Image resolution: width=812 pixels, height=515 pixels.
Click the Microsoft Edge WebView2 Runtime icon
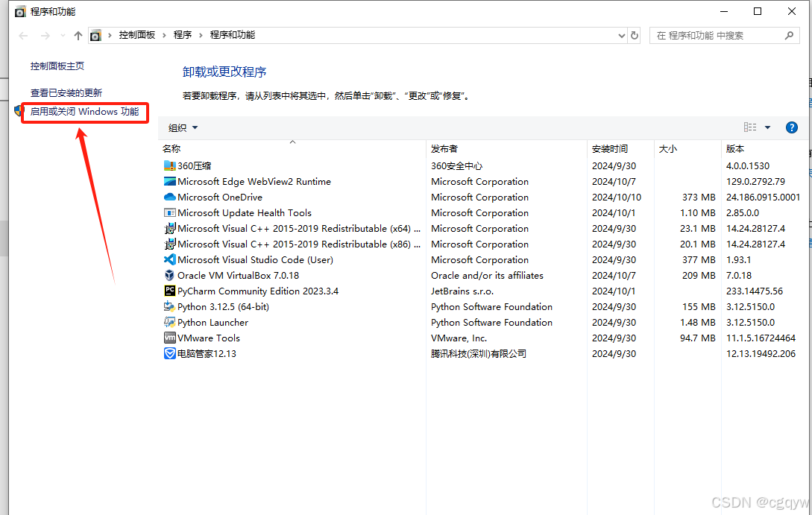click(x=169, y=181)
